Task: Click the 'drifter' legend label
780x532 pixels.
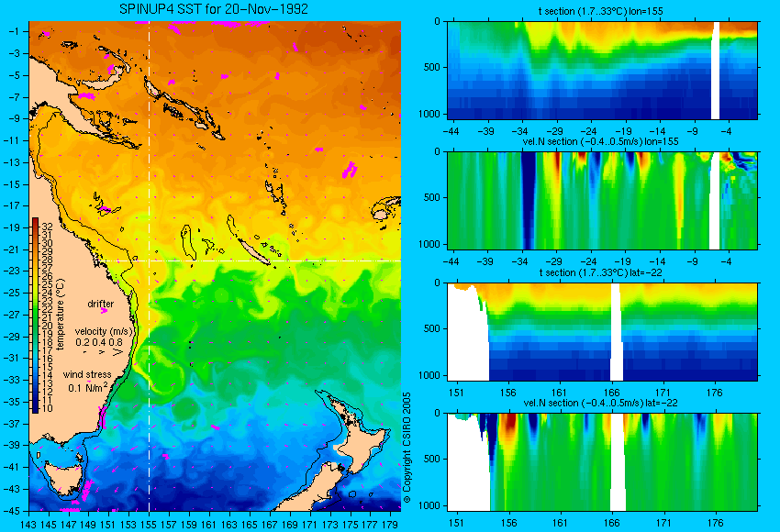Action: pyautogui.click(x=101, y=304)
